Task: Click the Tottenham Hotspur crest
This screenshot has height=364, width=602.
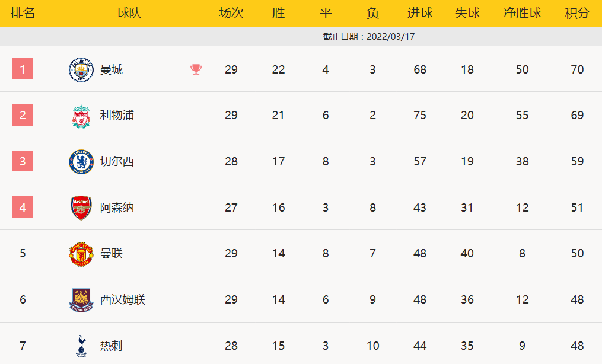Action: click(x=81, y=346)
